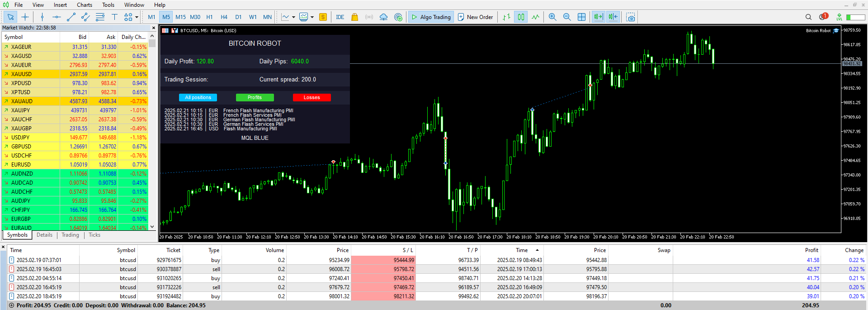This screenshot has width=868, height=310.
Task: Open the MetaEditor IDE
Action: point(340,17)
